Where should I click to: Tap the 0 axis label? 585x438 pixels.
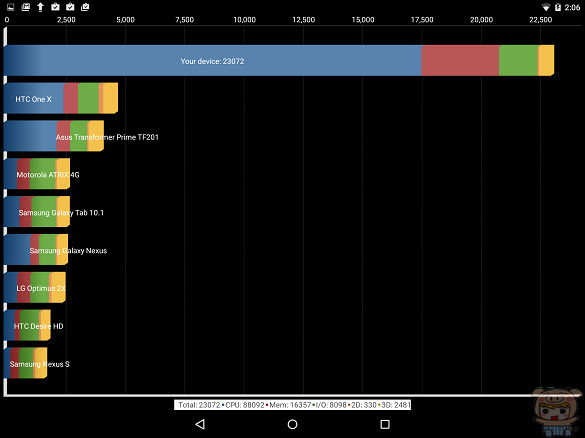click(x=7, y=20)
